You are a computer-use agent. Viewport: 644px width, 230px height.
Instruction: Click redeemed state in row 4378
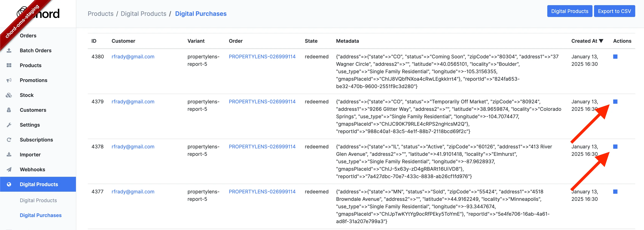point(316,147)
